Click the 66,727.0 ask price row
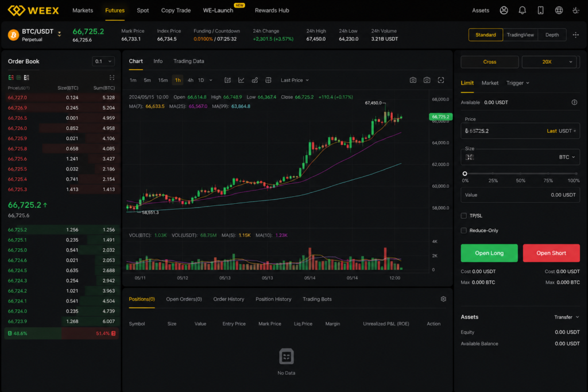 [x=61, y=98]
